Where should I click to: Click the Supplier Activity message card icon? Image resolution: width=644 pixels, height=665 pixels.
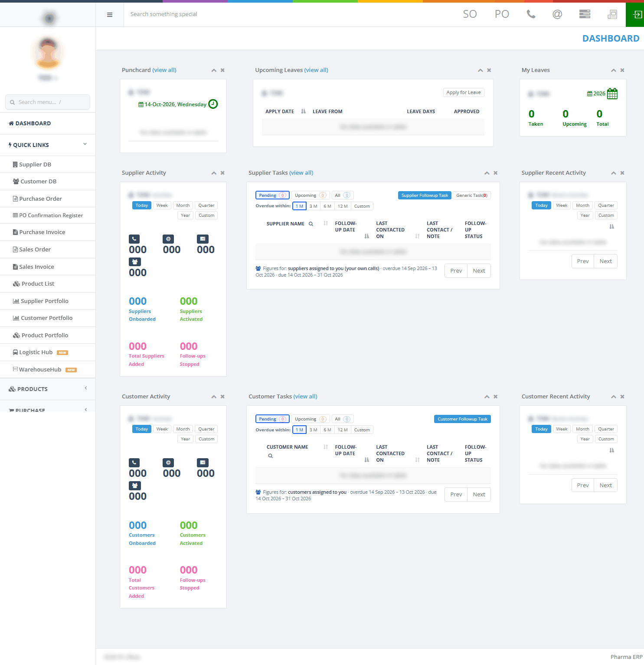(x=203, y=239)
